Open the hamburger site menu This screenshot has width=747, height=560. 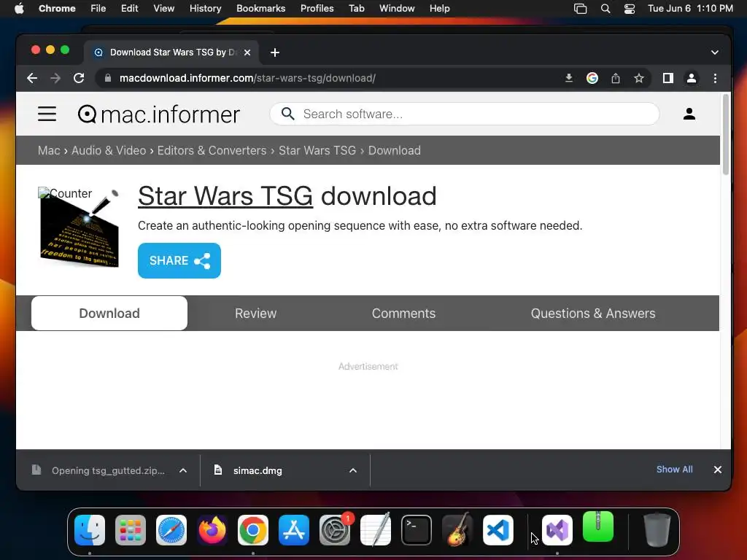pyautogui.click(x=47, y=114)
